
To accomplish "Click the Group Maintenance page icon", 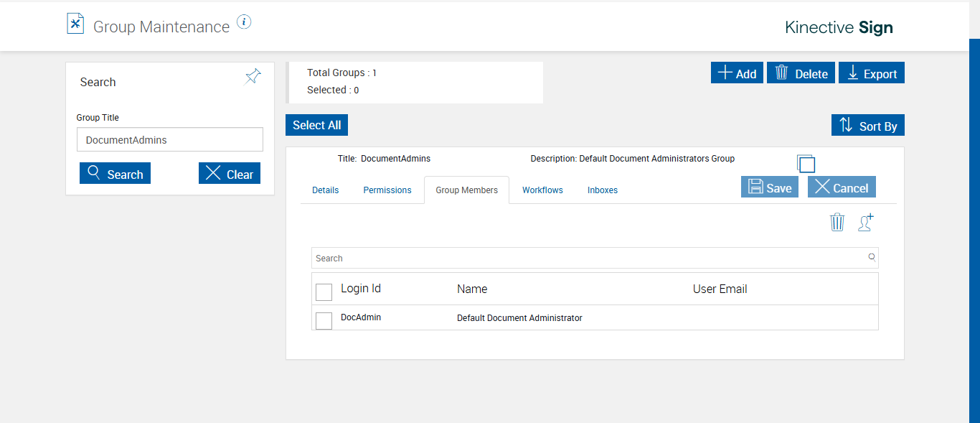I will pyautogui.click(x=75, y=24).
